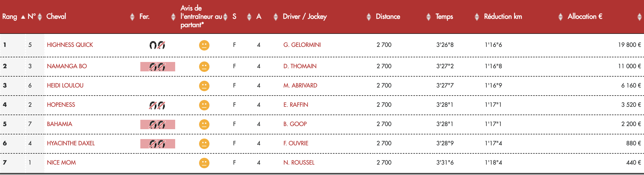Viewport: 644px width, 175px height.
Task: Sort by Réduction km header
Action: 503,16
